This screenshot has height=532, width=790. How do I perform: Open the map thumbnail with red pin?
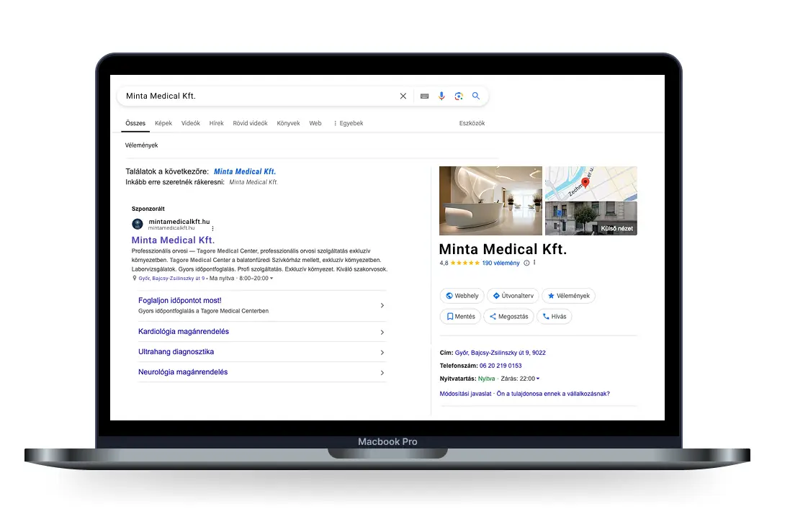point(591,183)
